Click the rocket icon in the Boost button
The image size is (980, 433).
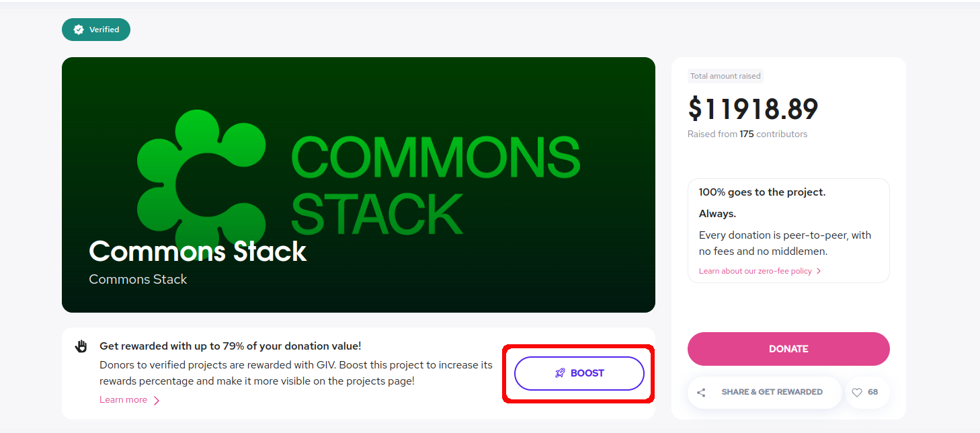click(x=560, y=373)
